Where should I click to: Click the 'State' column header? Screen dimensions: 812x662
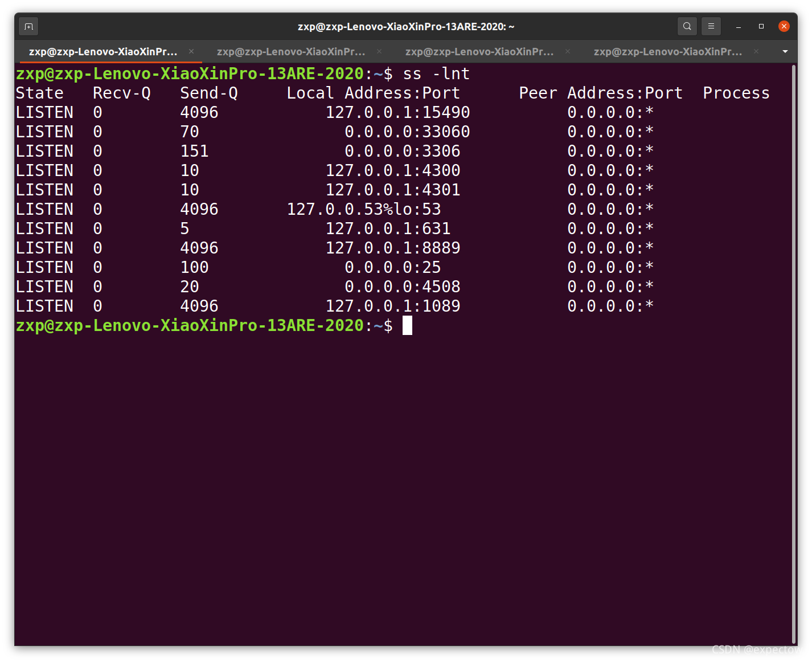(x=40, y=93)
